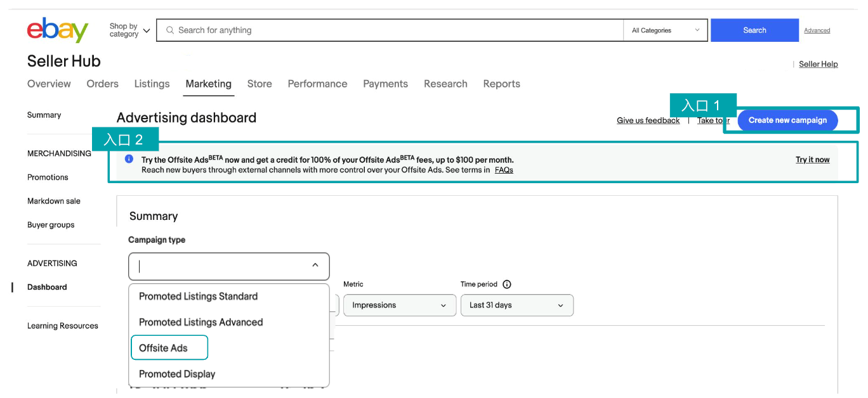Image resolution: width=868 pixels, height=398 pixels.
Task: Open the Impressions metric dropdown
Action: pyautogui.click(x=399, y=305)
